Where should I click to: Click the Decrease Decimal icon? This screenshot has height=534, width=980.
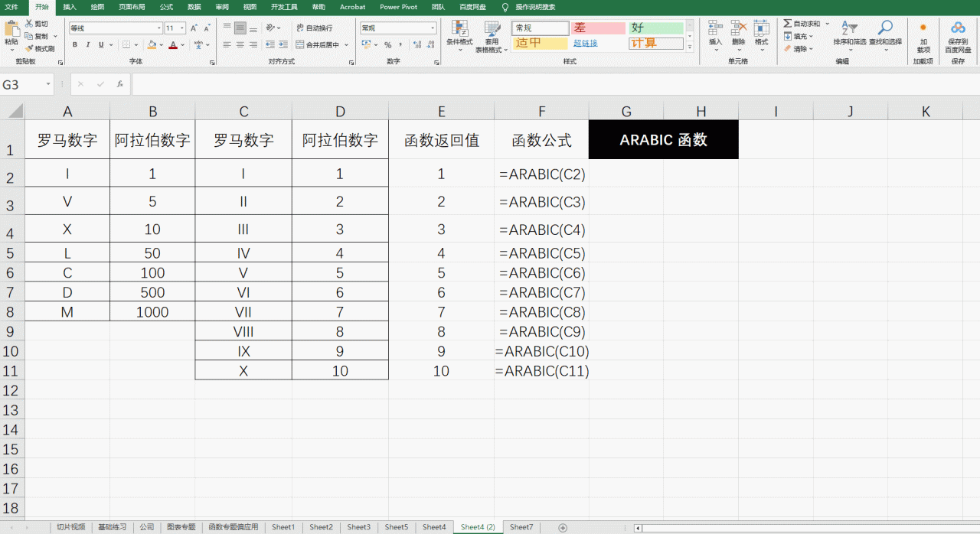coord(430,45)
